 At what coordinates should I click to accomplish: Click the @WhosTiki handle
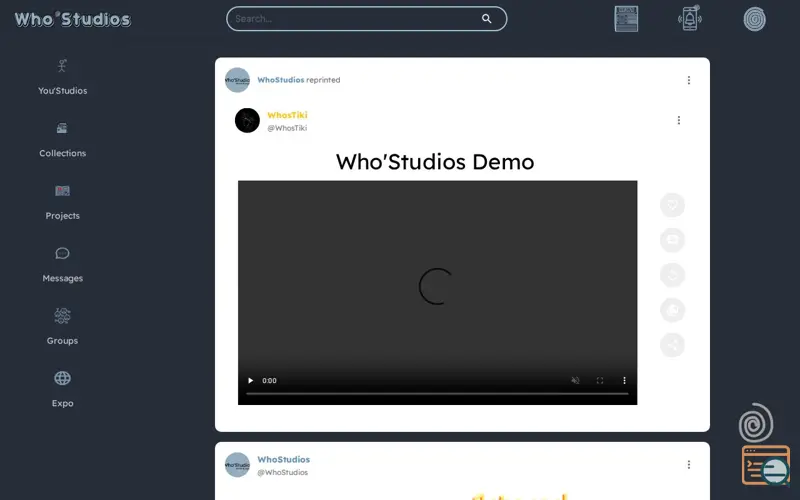(287, 128)
